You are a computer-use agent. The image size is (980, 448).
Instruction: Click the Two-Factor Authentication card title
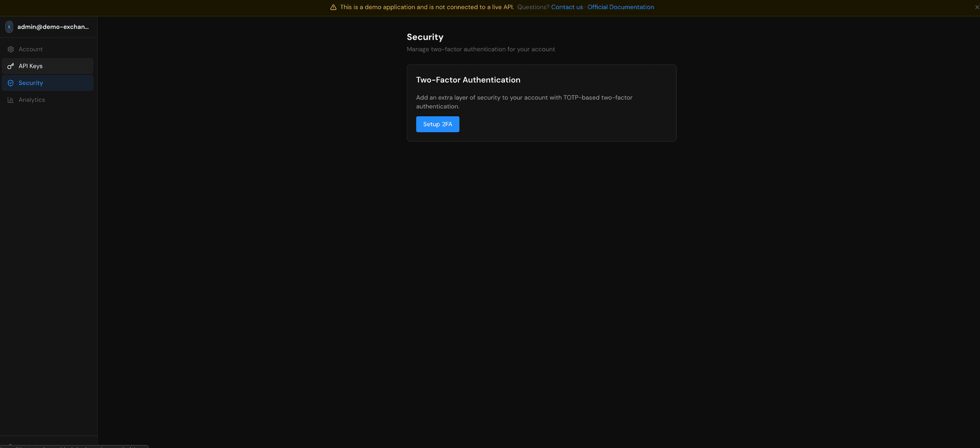point(468,80)
